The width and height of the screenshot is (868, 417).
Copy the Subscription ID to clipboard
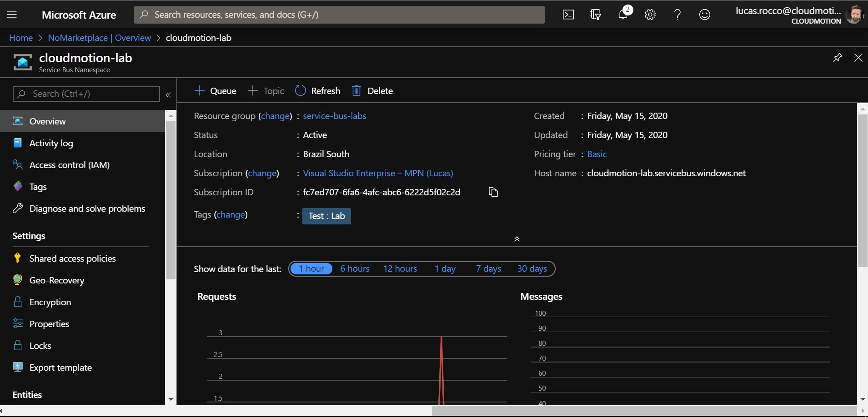pyautogui.click(x=493, y=192)
